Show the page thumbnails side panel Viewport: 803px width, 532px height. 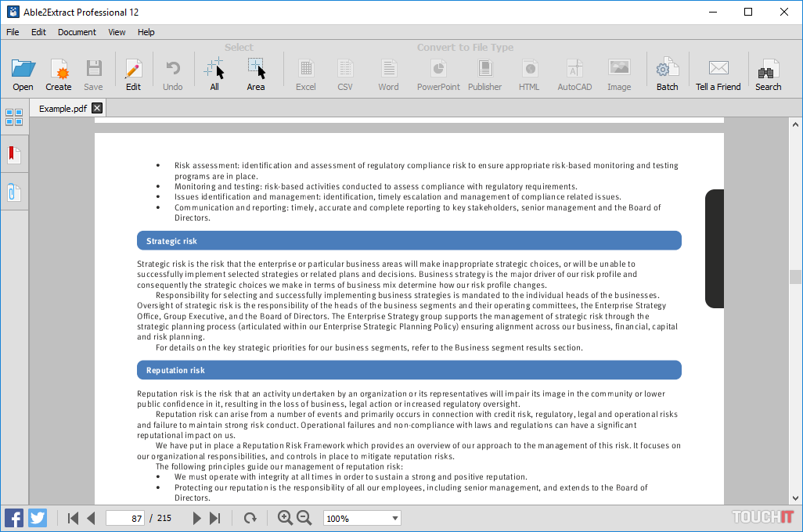[x=14, y=117]
